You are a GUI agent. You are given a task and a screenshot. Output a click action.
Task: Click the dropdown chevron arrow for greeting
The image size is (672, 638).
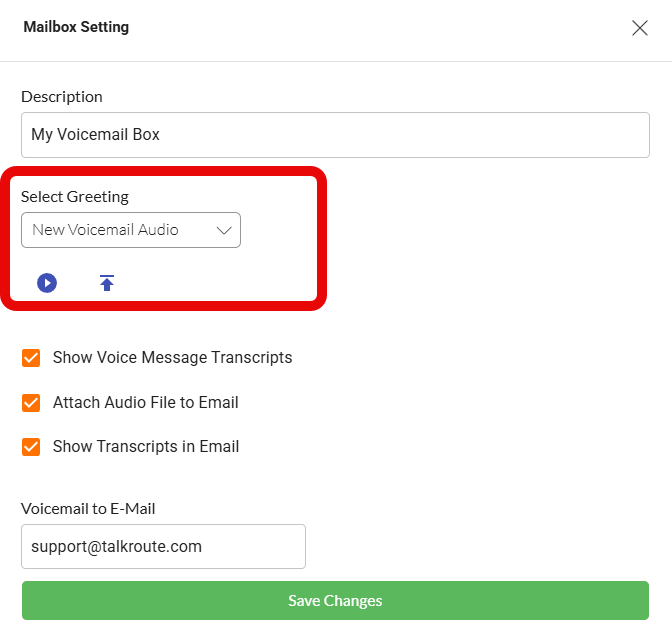tap(224, 230)
